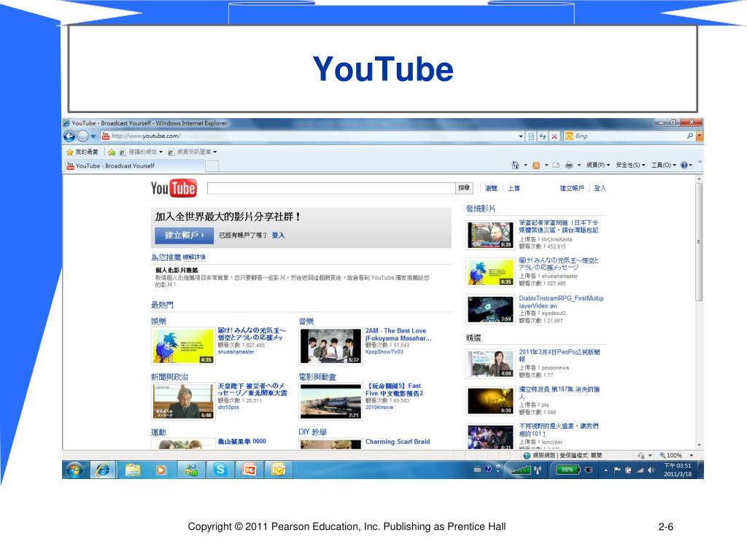Click the shueishamaster uploader link under 娛樂
The width and height of the screenshot is (747, 560).
tap(236, 352)
